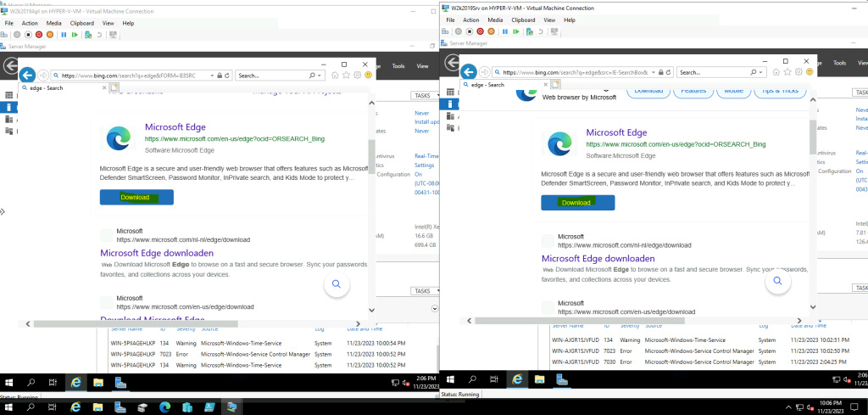Click the horizontal scrollbar in W2k2019Apl IE page
Viewport: 868px width, 415px height.
click(136, 323)
